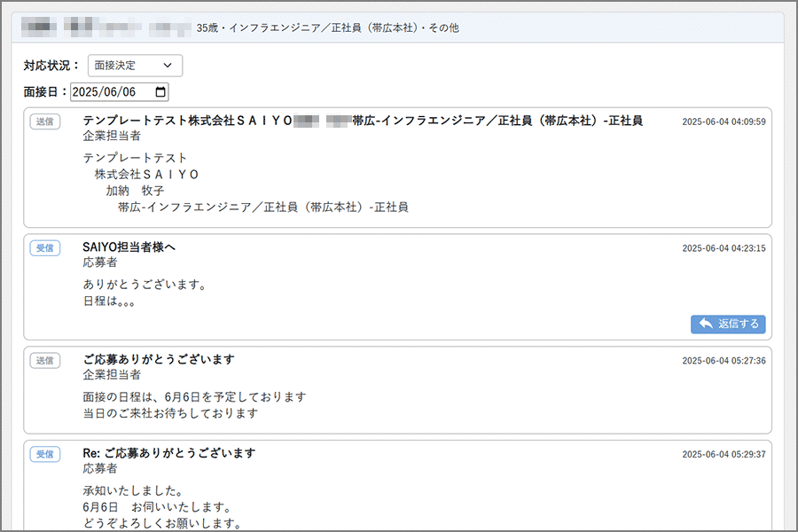Image resolution: width=798 pixels, height=532 pixels.
Task: Click the 受信 badge on the SAIYO担当者様へ message
Action: click(45, 248)
